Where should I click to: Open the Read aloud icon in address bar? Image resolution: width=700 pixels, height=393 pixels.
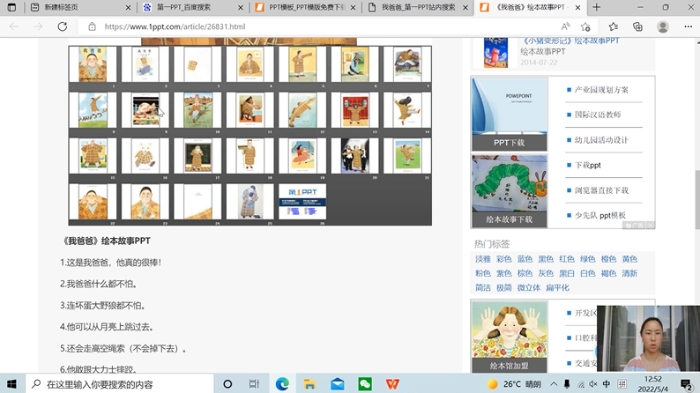click(565, 26)
